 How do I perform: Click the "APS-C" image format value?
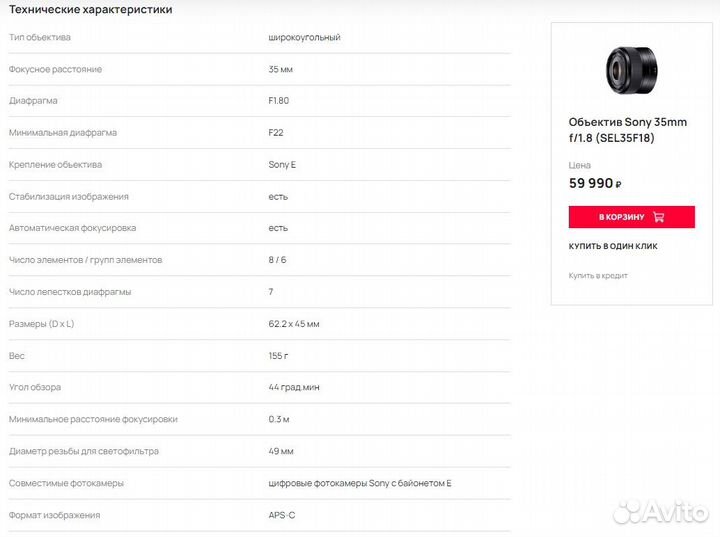click(x=283, y=515)
